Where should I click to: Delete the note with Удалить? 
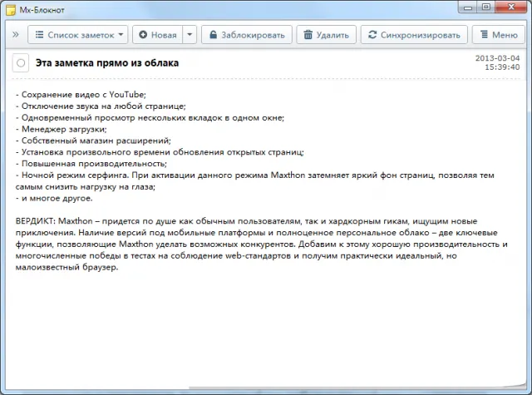click(x=327, y=35)
